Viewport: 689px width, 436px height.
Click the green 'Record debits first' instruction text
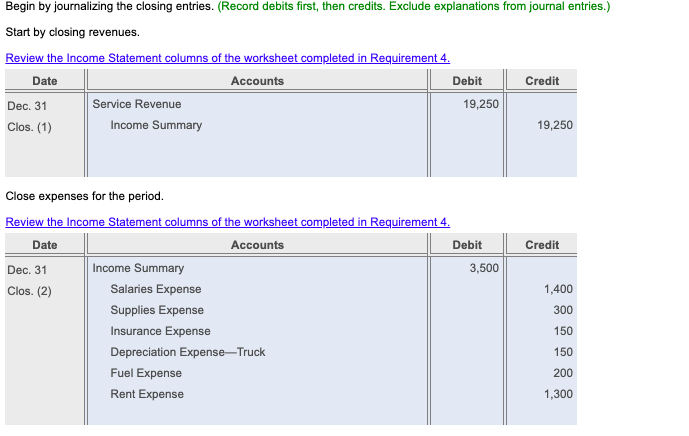point(414,7)
